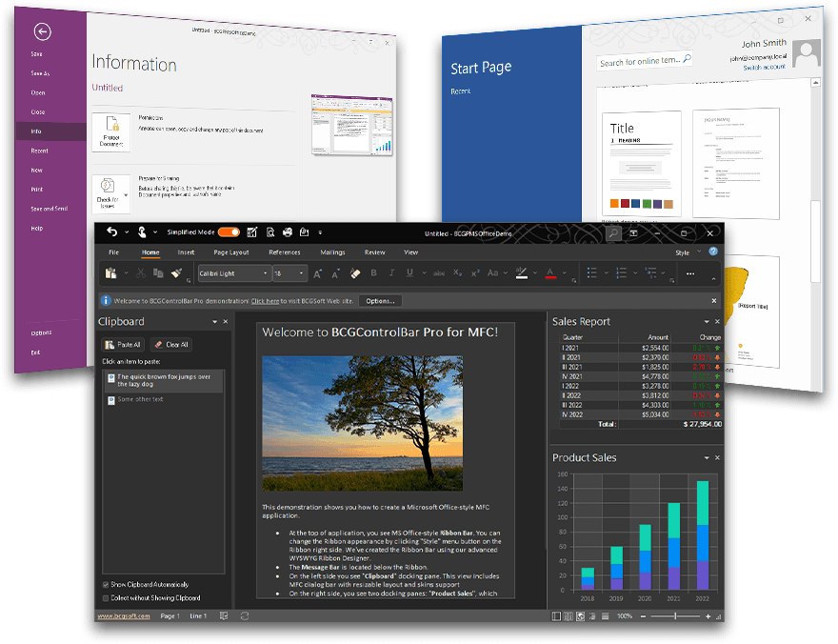Image resolution: width=838 pixels, height=644 pixels.
Task: Uncheck Show Clipboard Automatically
Action: (x=106, y=585)
